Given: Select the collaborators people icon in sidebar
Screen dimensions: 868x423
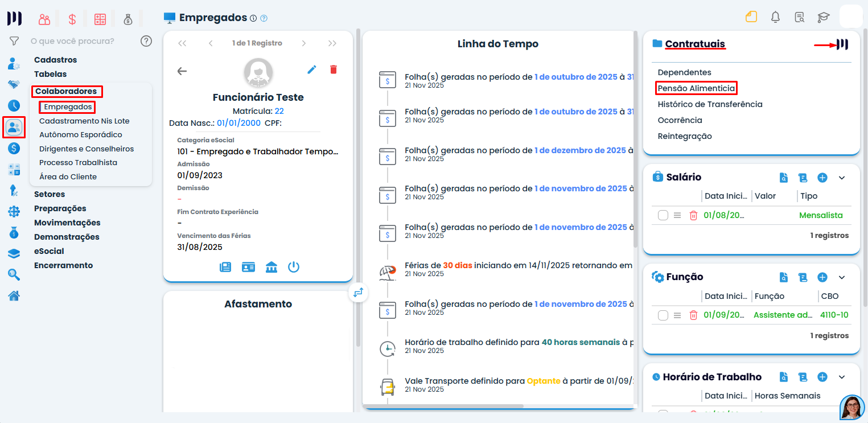Looking at the screenshot, I should tap(14, 127).
